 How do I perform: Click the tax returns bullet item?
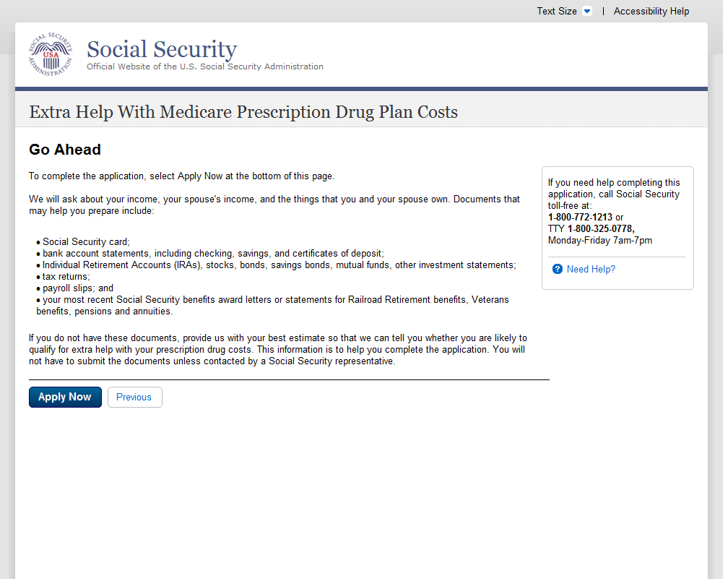(66, 277)
